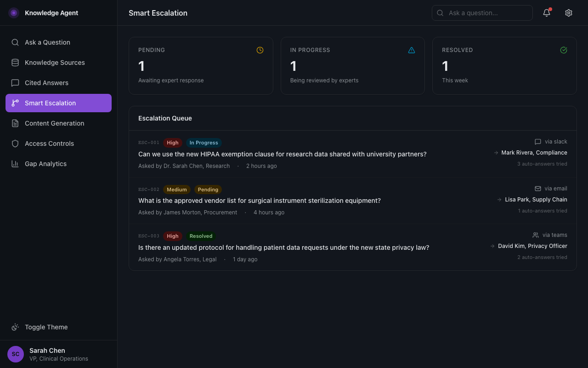This screenshot has height=368, width=588.
Task: Select the Pending status badge on ESC-002
Action: [x=208, y=190]
